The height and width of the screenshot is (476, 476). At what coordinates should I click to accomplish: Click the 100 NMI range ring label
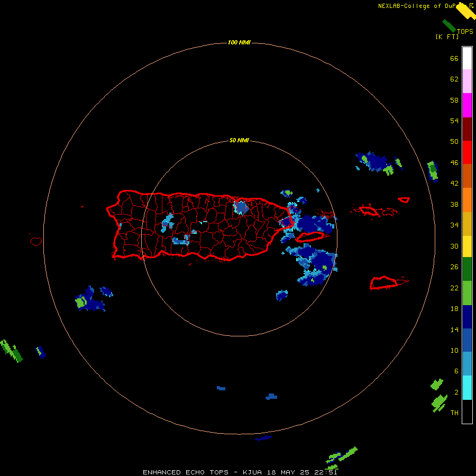(239, 42)
